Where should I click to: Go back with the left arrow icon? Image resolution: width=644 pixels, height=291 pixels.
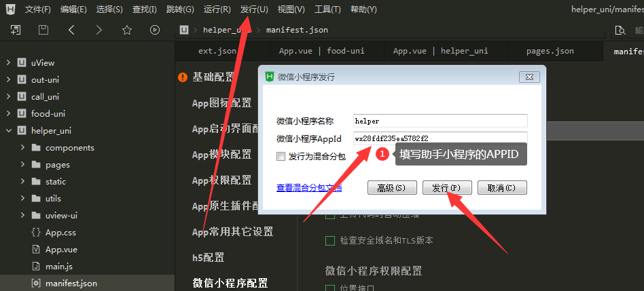point(71,30)
